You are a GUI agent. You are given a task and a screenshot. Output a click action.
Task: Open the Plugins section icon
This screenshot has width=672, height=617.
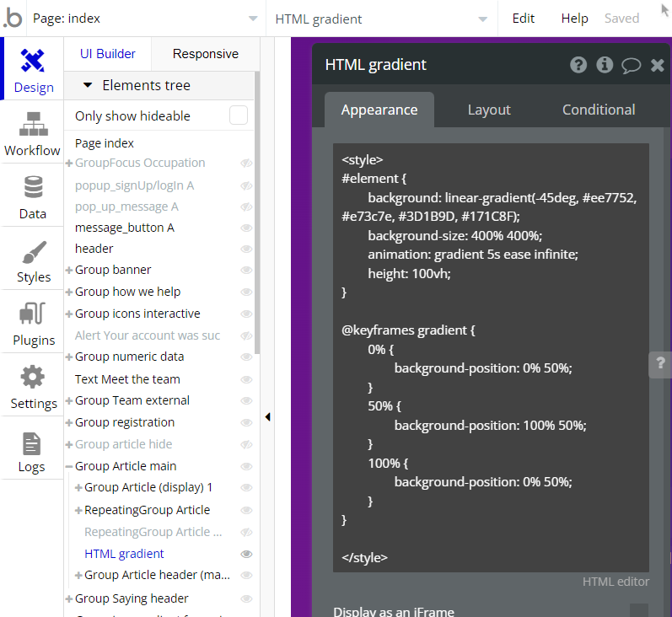point(33,315)
